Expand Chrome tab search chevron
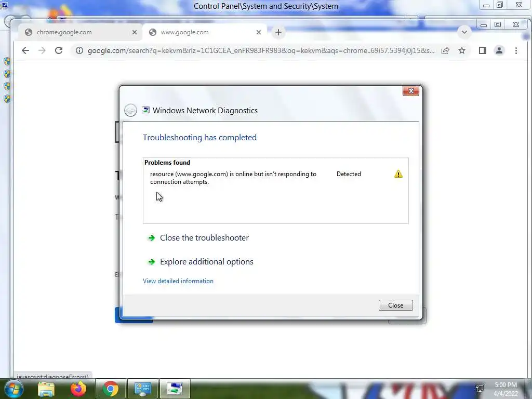 pos(464,32)
